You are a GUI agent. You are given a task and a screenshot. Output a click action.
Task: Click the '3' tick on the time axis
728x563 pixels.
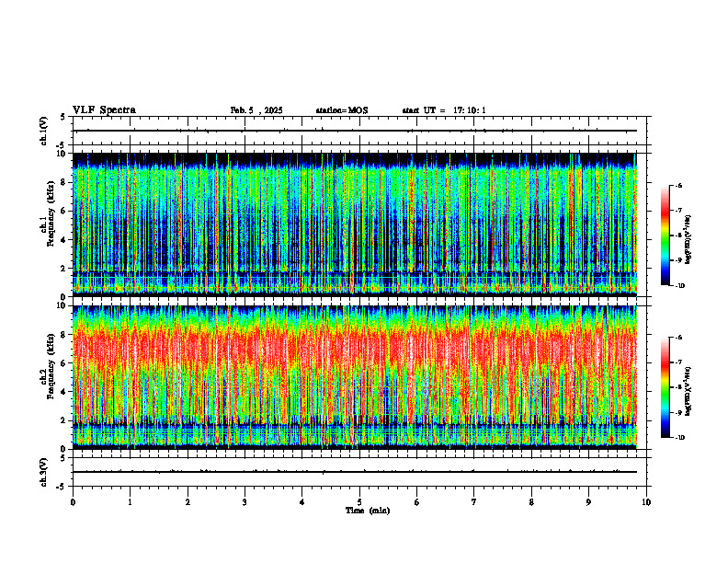click(x=245, y=502)
